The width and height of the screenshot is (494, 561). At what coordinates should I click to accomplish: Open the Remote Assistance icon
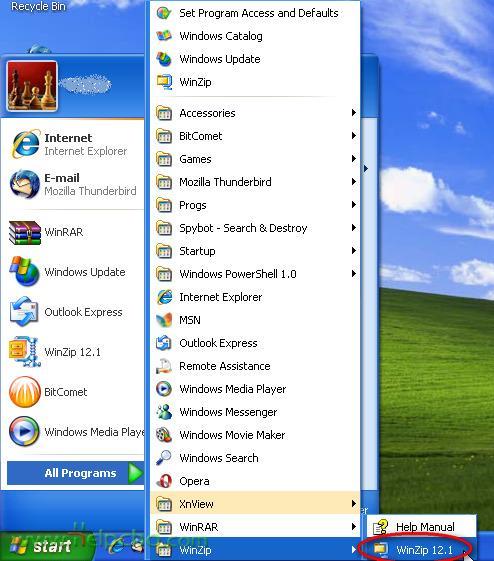click(x=164, y=366)
